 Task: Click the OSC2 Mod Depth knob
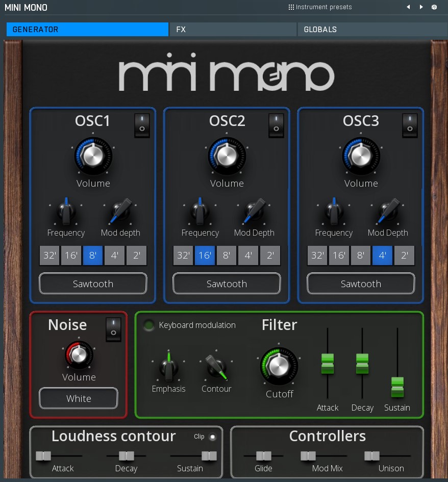coord(254,211)
